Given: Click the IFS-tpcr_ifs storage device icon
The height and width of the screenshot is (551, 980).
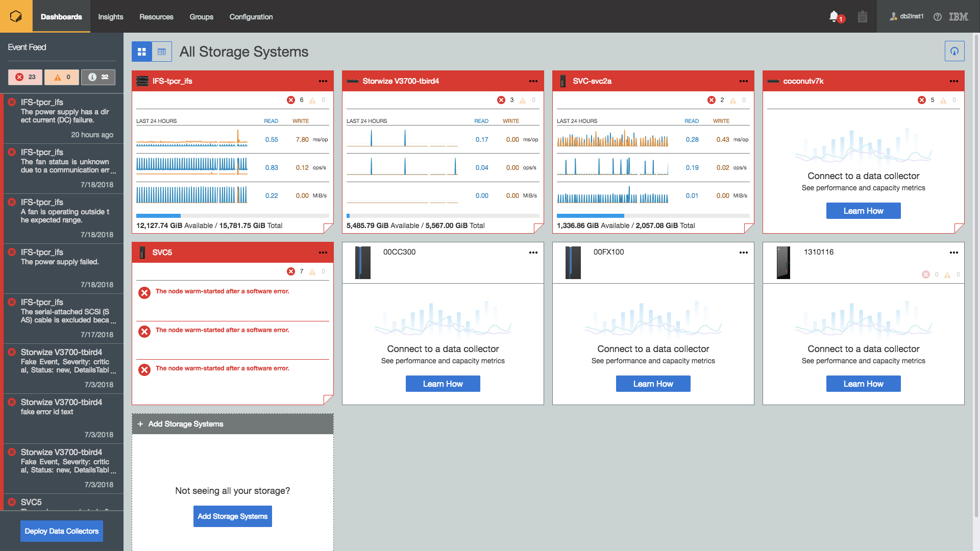Looking at the screenshot, I should (142, 81).
